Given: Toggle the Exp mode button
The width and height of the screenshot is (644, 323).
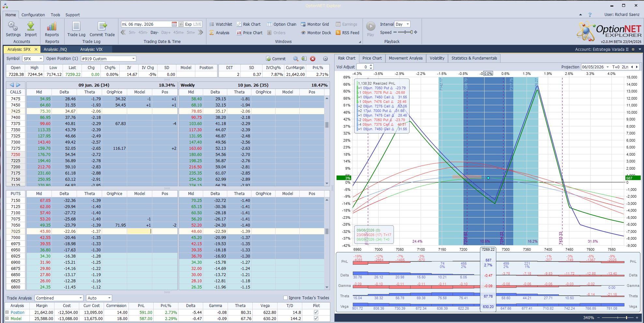Looking at the screenshot, I should (x=188, y=24).
